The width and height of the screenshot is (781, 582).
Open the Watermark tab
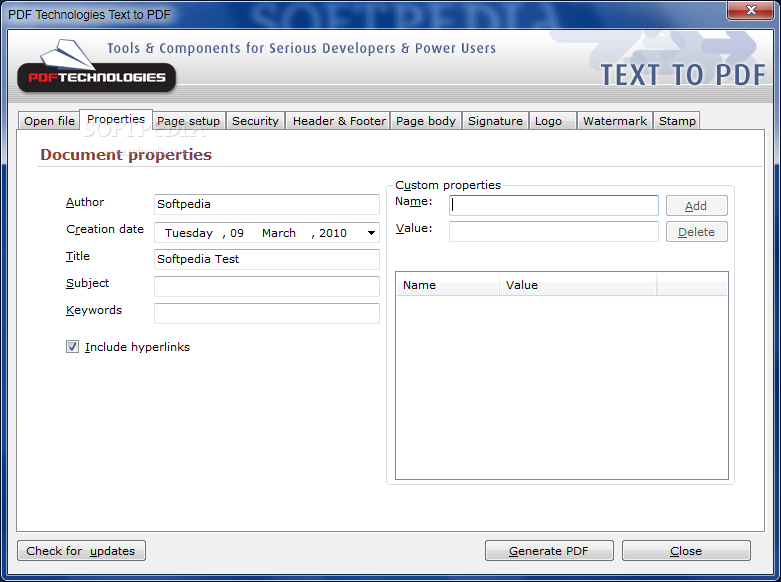(x=615, y=121)
